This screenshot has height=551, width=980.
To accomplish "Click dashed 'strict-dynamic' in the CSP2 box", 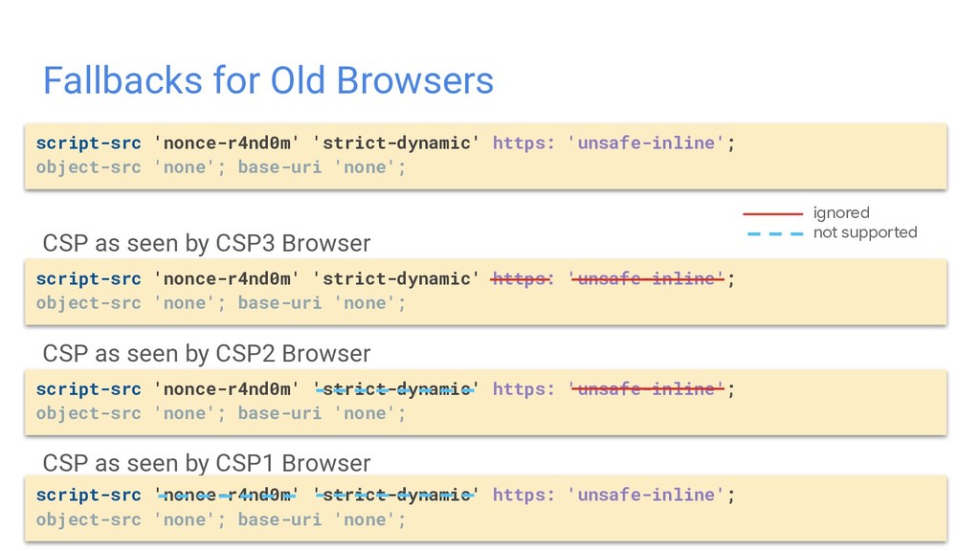I will tap(396, 389).
